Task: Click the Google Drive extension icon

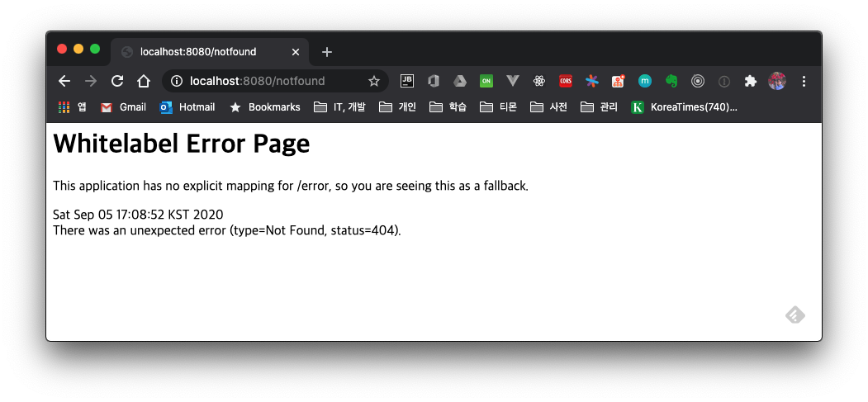Action: coord(459,81)
